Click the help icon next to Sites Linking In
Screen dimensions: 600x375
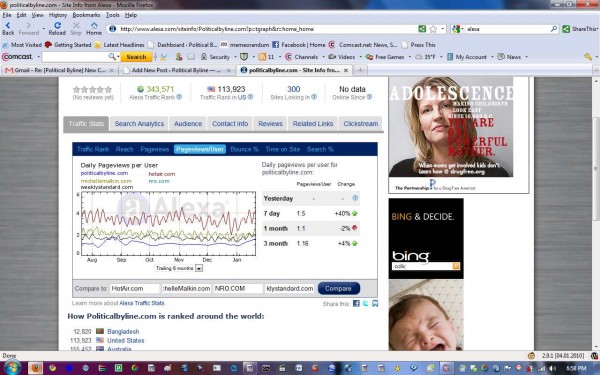[x=314, y=97]
